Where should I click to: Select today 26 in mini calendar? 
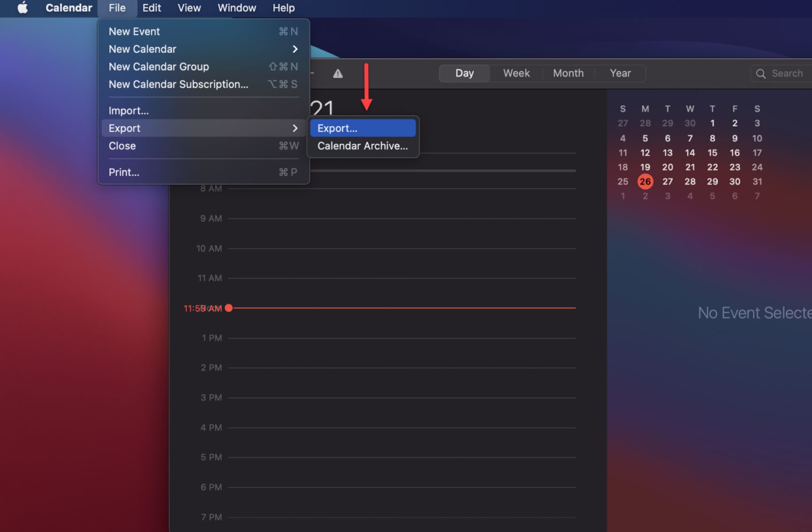point(645,181)
